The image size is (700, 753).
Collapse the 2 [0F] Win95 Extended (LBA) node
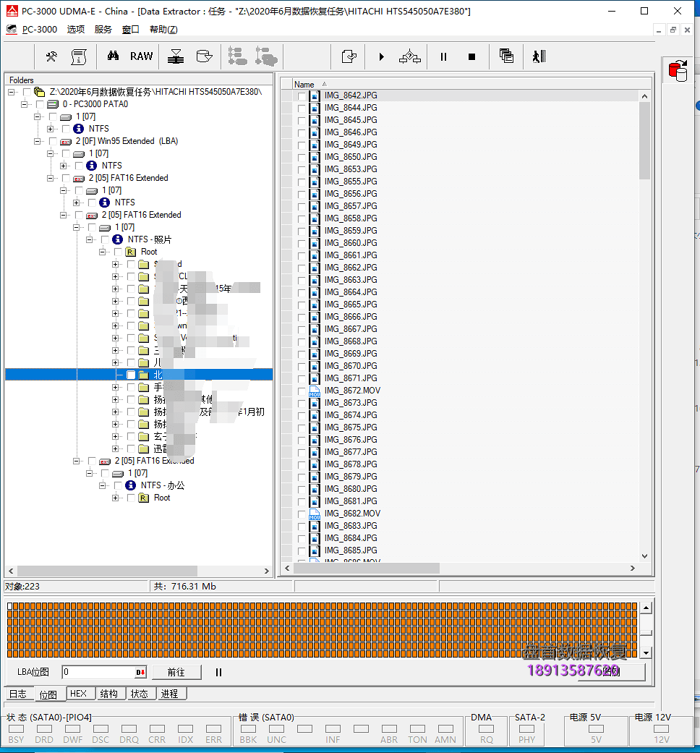pyautogui.click(x=37, y=141)
